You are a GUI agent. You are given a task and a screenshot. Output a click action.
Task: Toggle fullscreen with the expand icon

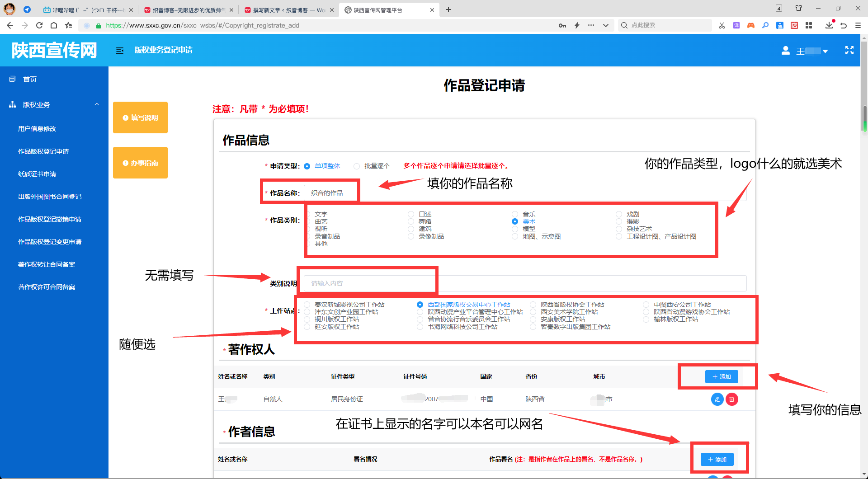point(849,51)
